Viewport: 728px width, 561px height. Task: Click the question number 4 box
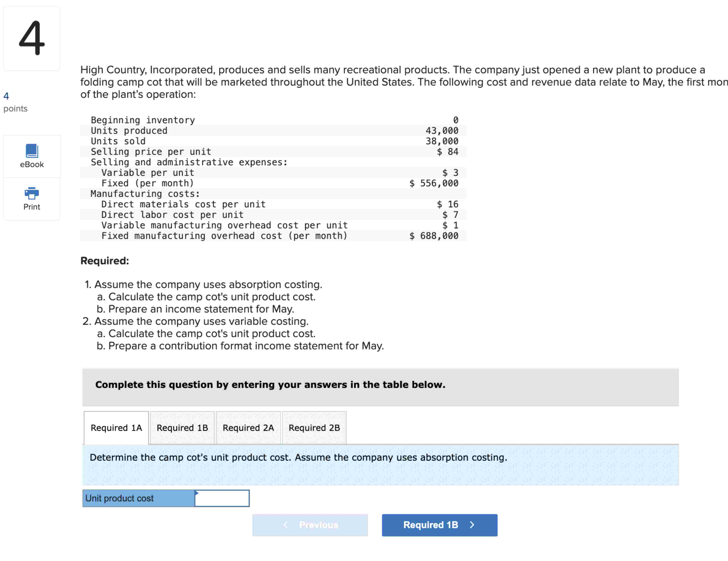(x=32, y=38)
